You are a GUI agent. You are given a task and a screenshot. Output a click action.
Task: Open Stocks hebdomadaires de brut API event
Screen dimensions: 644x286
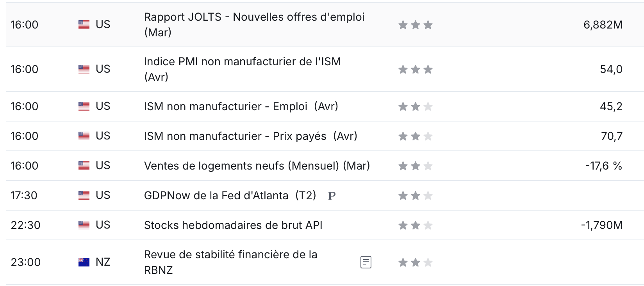233,225
